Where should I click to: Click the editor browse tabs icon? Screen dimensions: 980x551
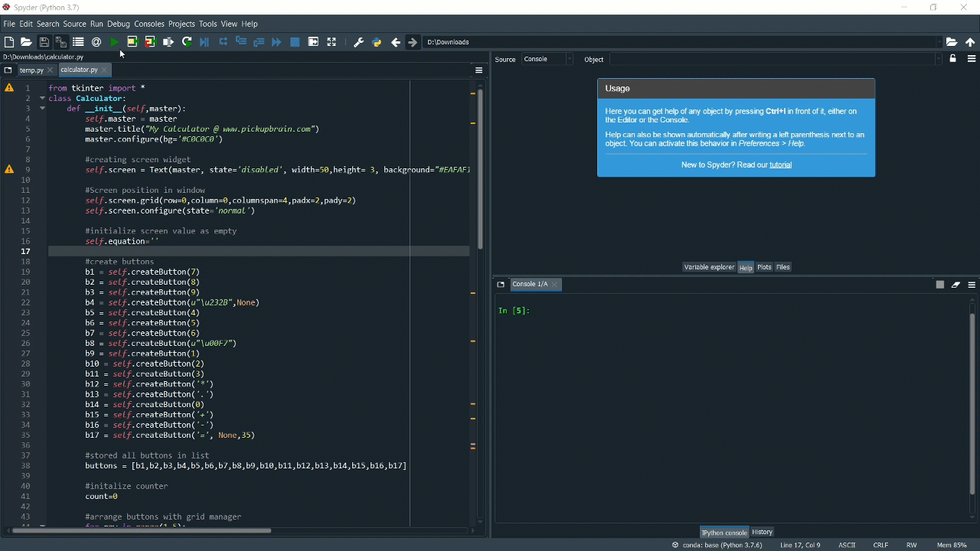tap(8, 70)
